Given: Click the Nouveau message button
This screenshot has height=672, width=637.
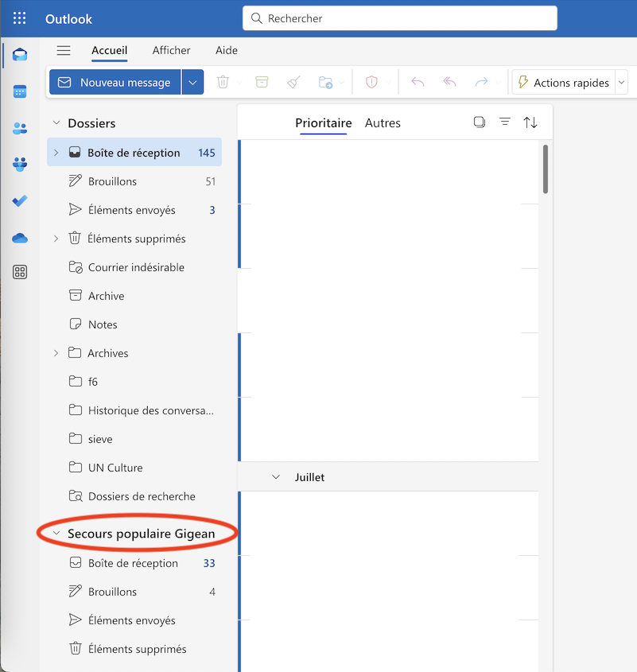Looking at the screenshot, I should click(x=115, y=83).
